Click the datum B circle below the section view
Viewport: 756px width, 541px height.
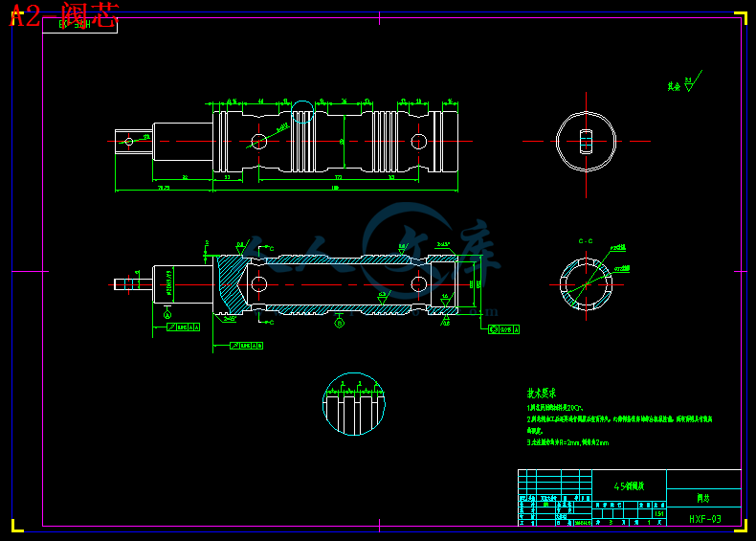[340, 324]
